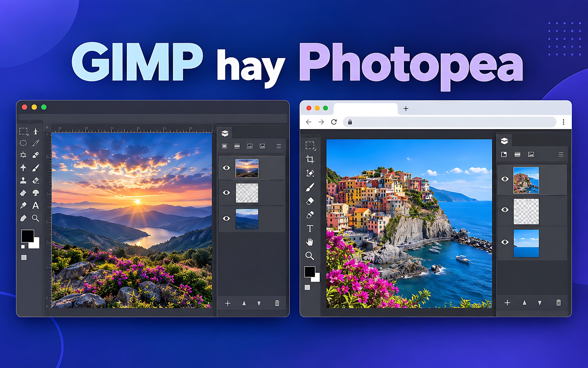Select the tree-shaped smudge tool in GIMP toolbox

[36, 193]
